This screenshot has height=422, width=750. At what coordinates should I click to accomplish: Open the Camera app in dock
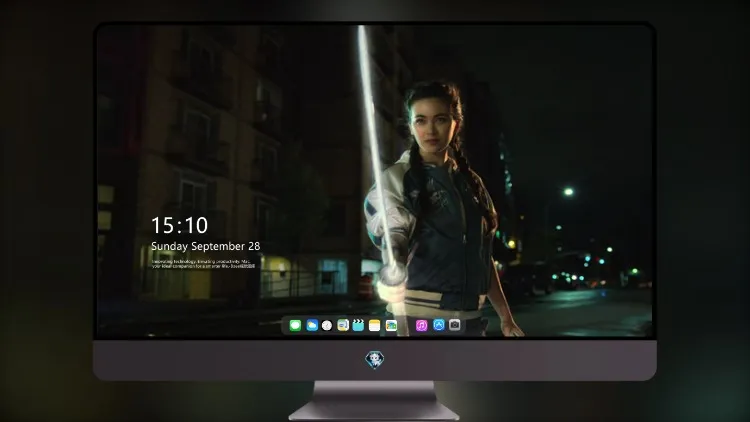click(x=455, y=325)
